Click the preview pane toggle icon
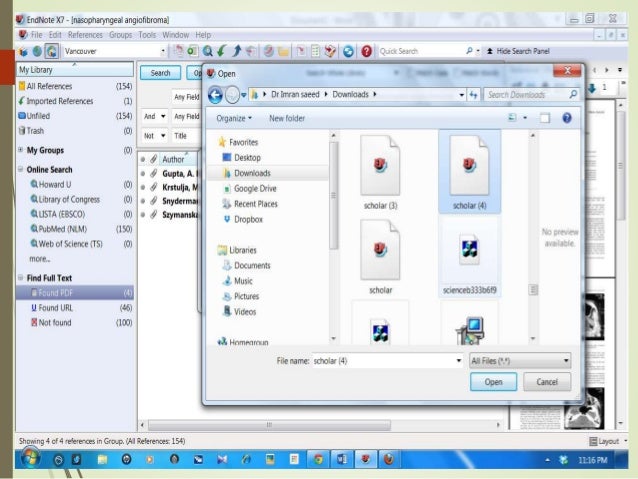Screen dimensions: 638x479 [x=545, y=118]
